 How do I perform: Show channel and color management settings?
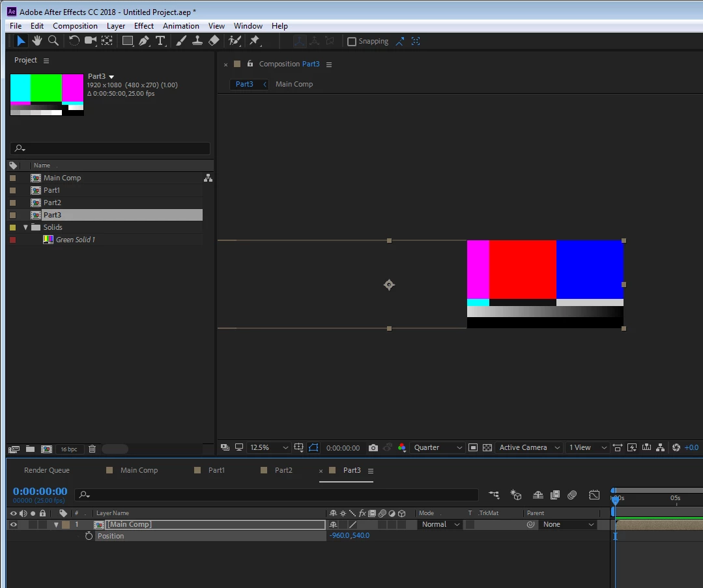(402, 448)
